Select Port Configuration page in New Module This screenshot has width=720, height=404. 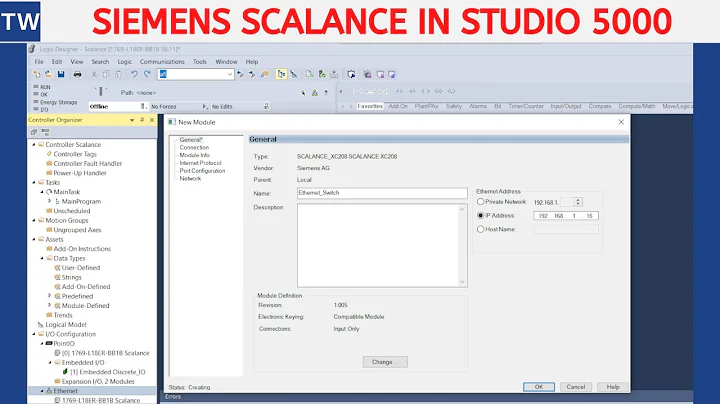pos(202,171)
